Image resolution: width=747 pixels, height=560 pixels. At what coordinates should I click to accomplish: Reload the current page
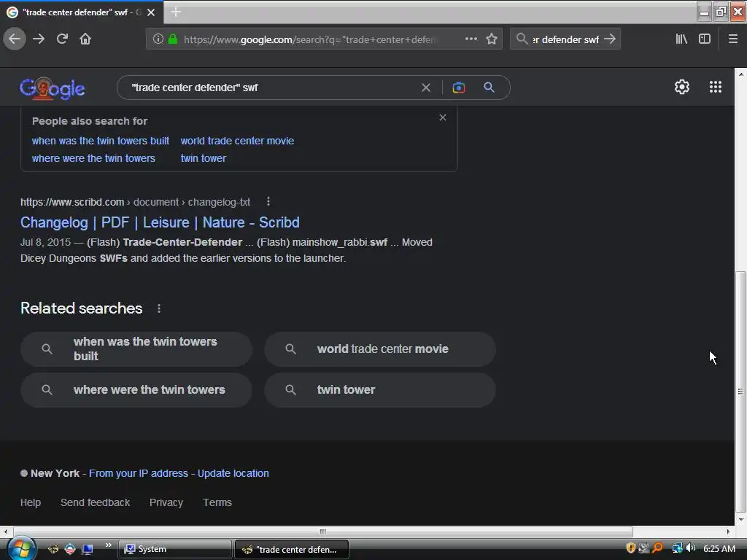pos(63,39)
